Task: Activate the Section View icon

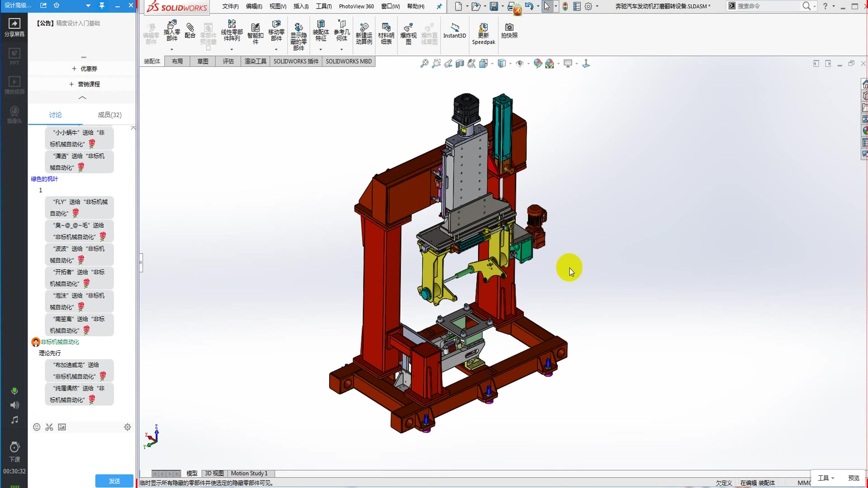Action: tap(460, 64)
